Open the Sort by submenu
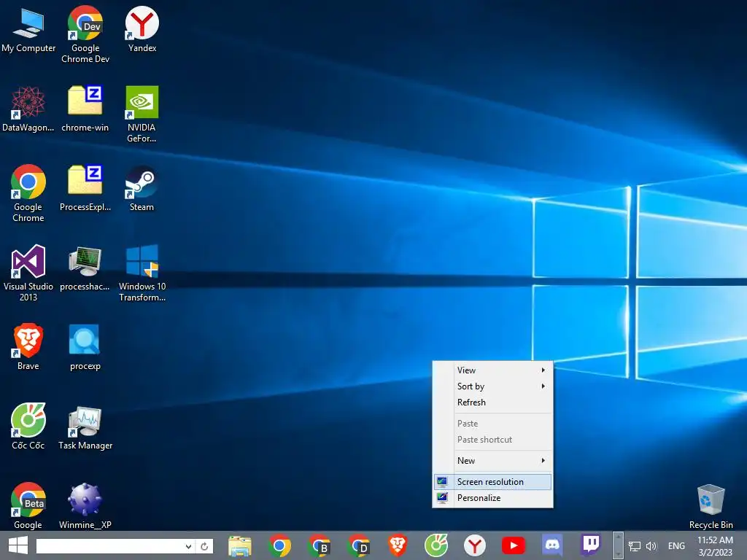747x560 pixels. tap(492, 386)
